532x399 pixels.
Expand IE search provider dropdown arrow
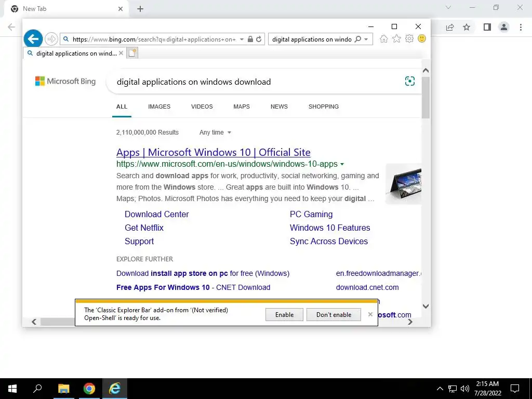[x=366, y=39]
